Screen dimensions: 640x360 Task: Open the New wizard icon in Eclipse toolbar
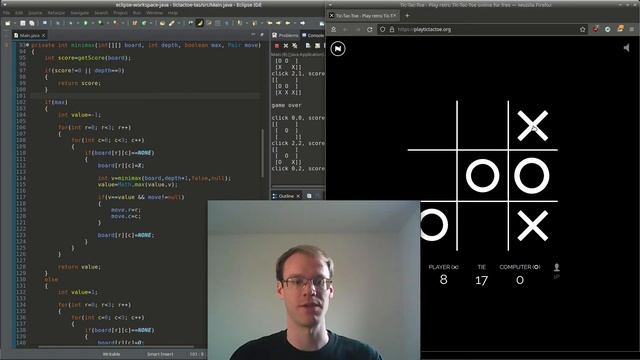click(7, 23)
